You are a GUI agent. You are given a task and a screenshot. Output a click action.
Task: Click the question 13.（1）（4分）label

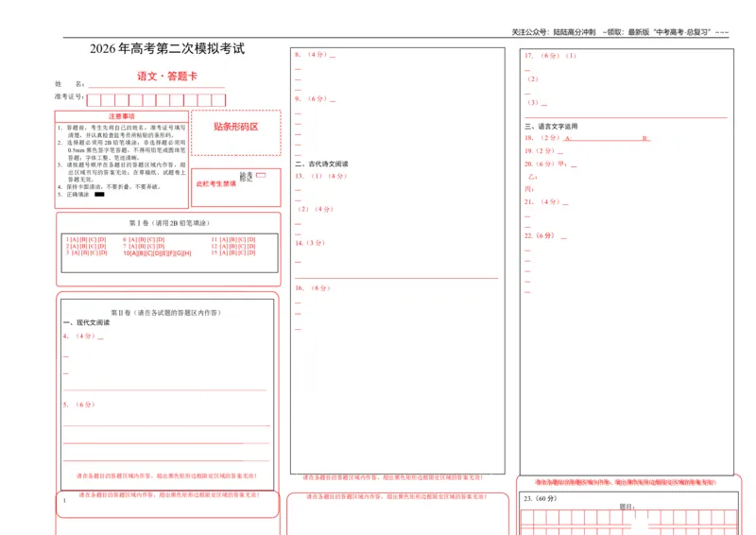[x=321, y=176]
